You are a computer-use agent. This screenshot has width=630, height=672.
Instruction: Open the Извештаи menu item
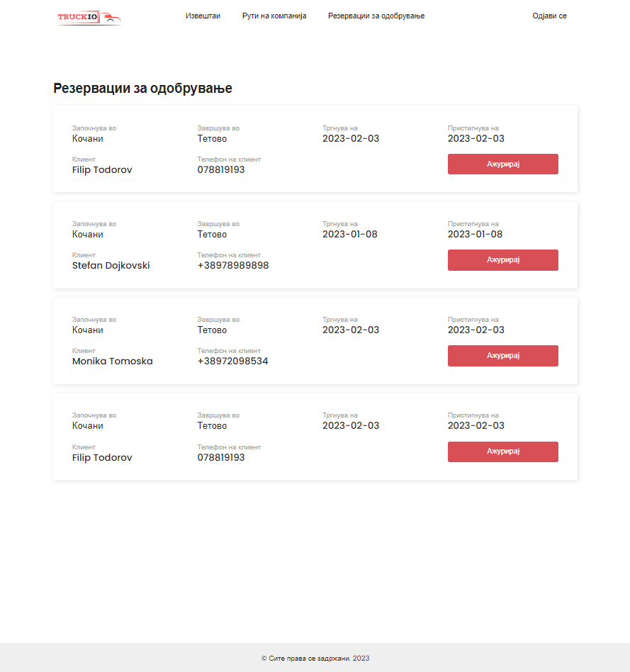[203, 16]
